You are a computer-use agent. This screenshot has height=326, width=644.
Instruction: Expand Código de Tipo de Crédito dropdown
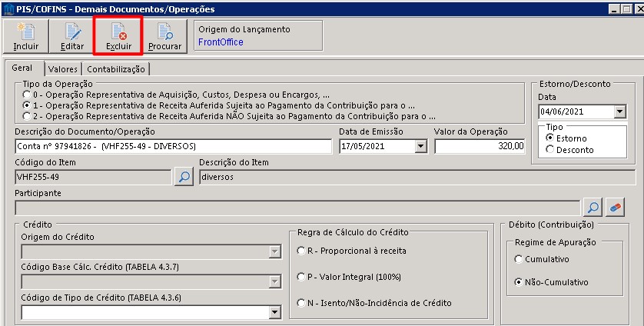coord(275,313)
